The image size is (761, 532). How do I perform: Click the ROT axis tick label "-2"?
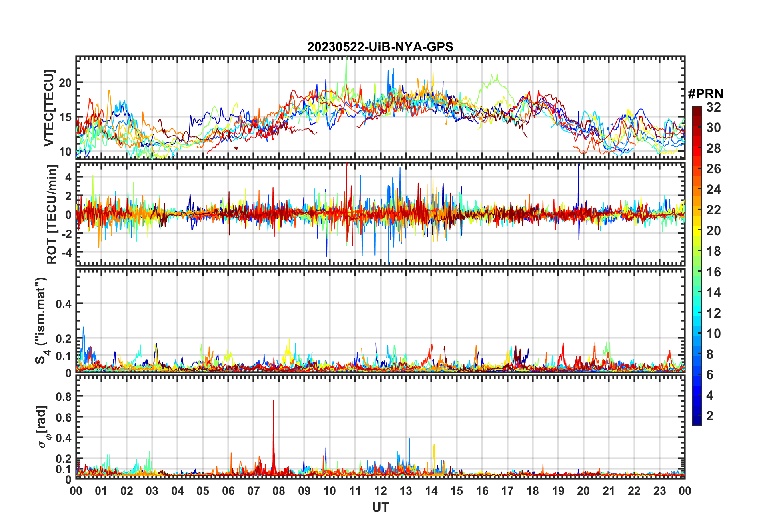66,234
